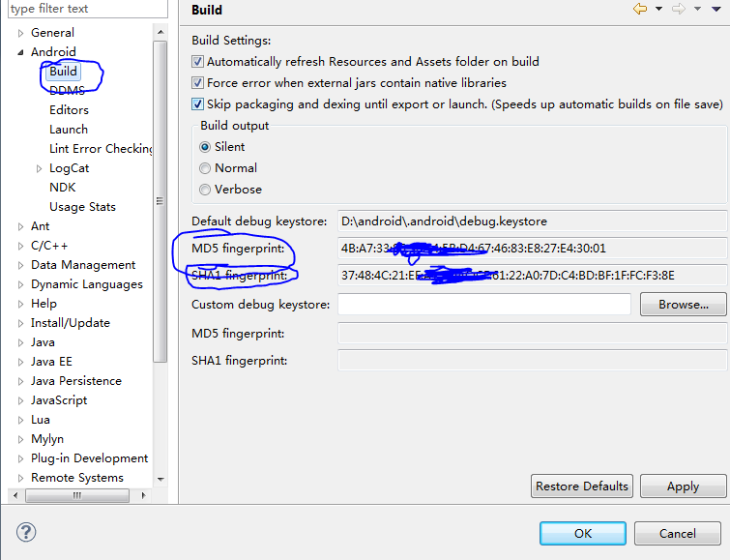Open the Lint Error Checking page
Image resolution: width=730 pixels, height=560 pixels.
click(101, 149)
